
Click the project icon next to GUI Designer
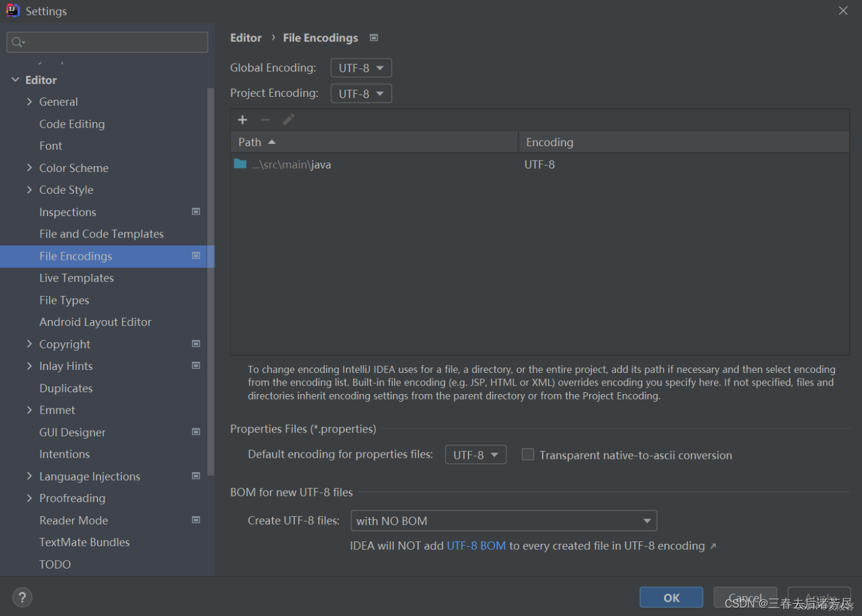[x=196, y=432]
